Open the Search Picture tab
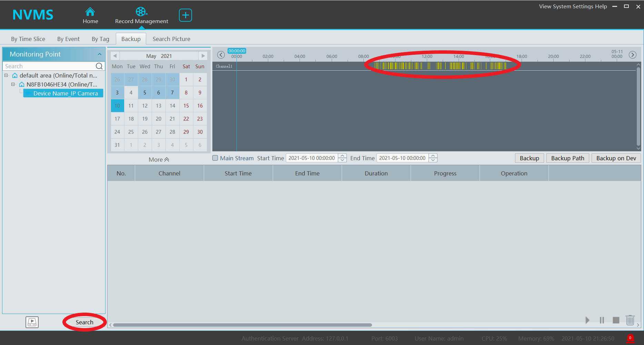The image size is (644, 345). point(171,39)
